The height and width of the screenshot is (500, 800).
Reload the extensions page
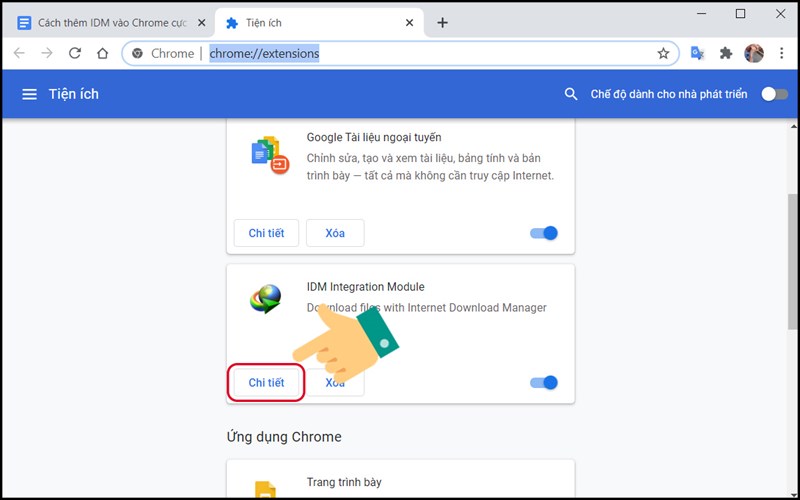click(x=75, y=53)
